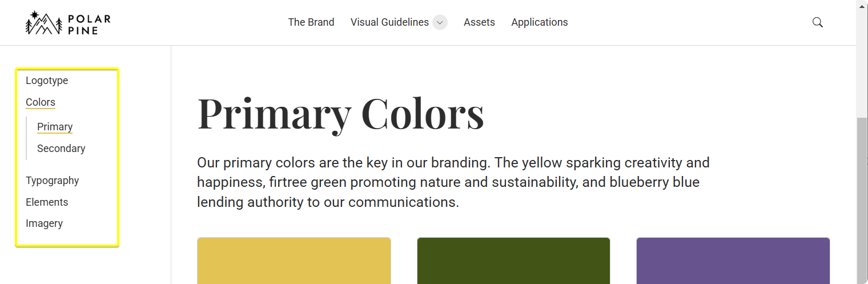Select Visual Guidelines in top navigation
Image resolution: width=868 pixels, height=284 pixels.
coord(389,22)
